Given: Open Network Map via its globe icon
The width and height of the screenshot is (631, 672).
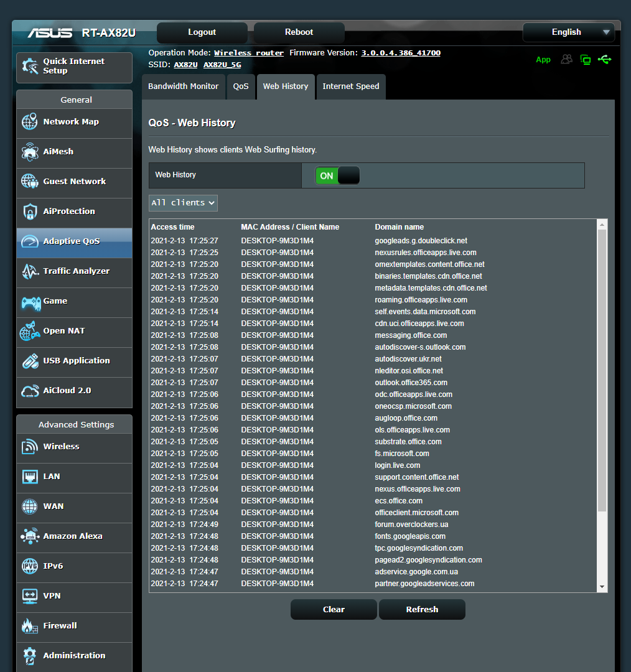Looking at the screenshot, I should coord(30,122).
